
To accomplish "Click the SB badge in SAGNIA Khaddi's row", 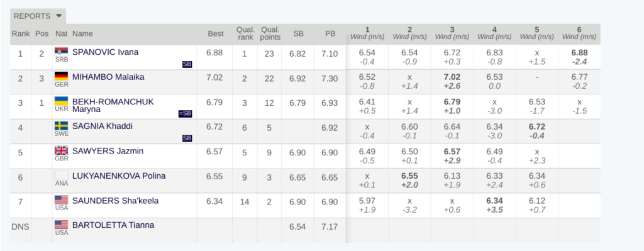I will [x=187, y=138].
